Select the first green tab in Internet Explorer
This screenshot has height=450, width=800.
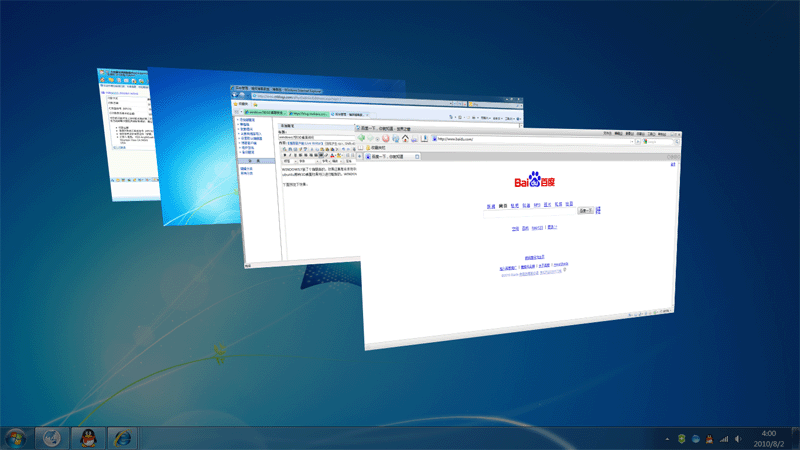[264, 112]
